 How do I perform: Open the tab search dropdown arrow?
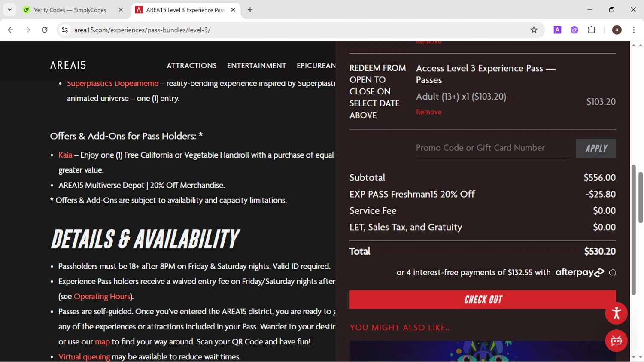pyautogui.click(x=9, y=9)
